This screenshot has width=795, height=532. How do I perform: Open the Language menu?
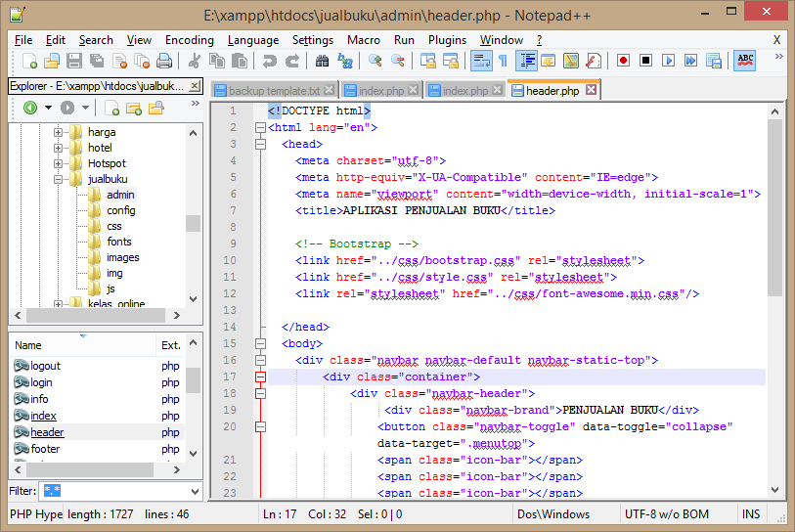click(x=253, y=40)
